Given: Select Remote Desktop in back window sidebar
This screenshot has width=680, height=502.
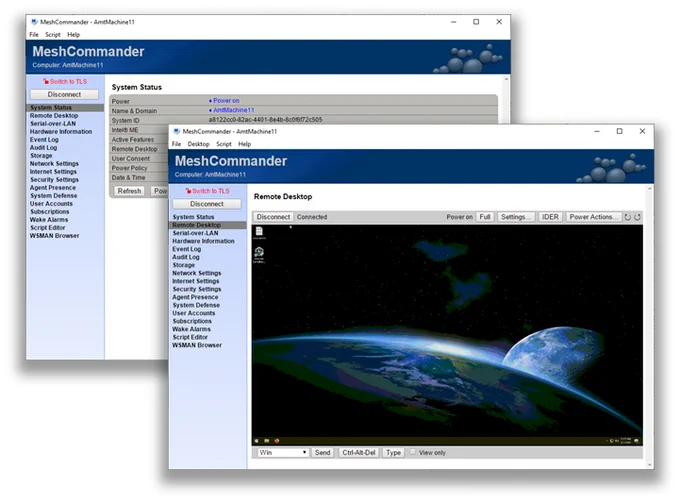Looking at the screenshot, I should [x=54, y=115].
